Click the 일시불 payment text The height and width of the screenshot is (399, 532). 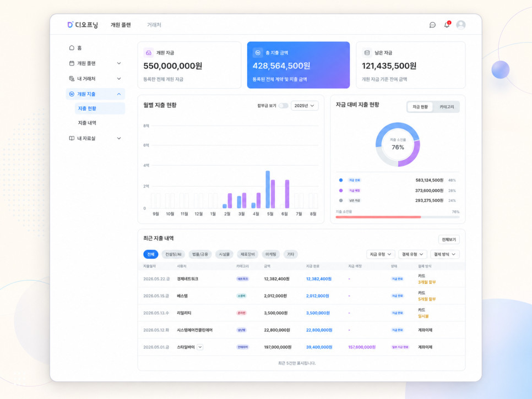[423, 316]
